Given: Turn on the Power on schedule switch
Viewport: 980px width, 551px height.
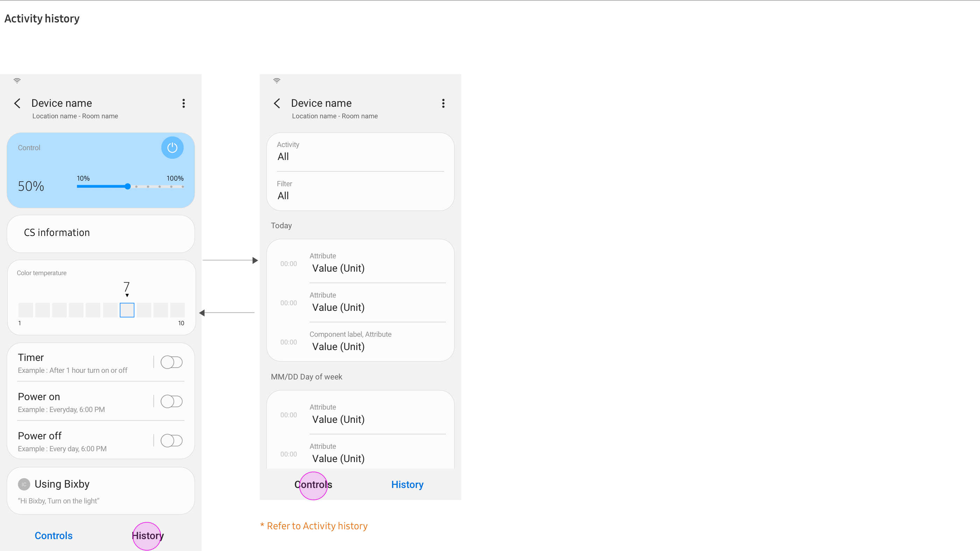Looking at the screenshot, I should (x=171, y=402).
